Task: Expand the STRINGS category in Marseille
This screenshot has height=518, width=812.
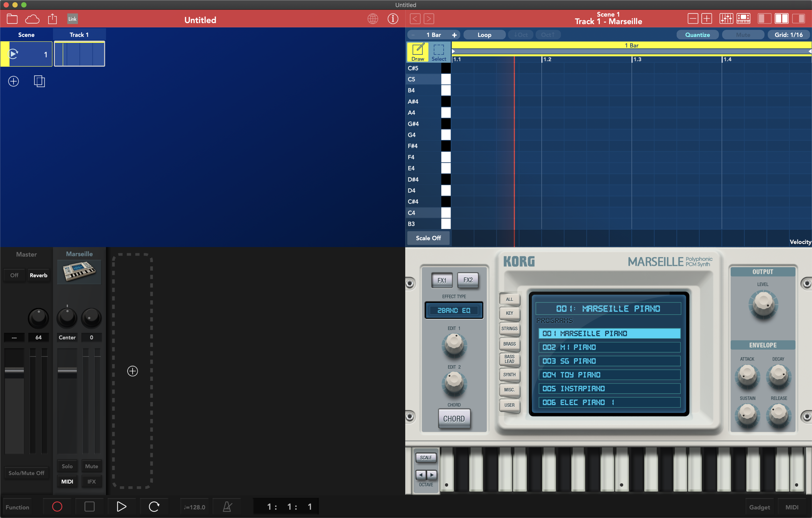Action: point(509,330)
